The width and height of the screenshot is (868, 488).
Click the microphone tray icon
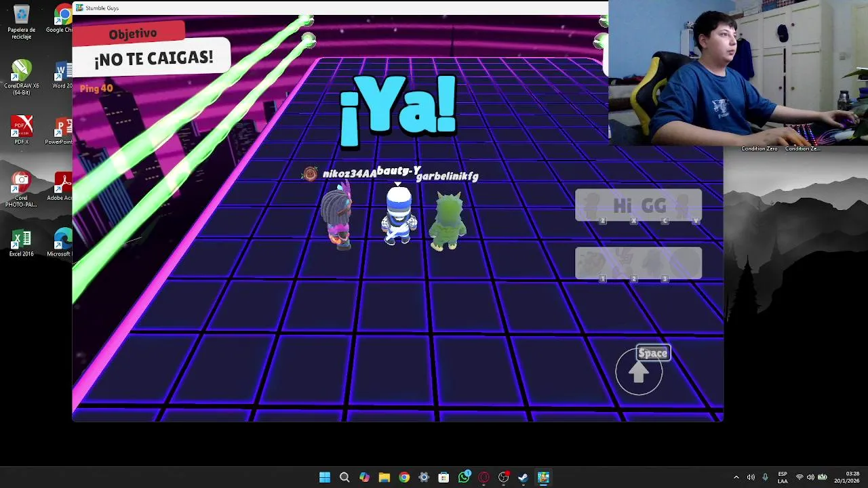(x=766, y=477)
